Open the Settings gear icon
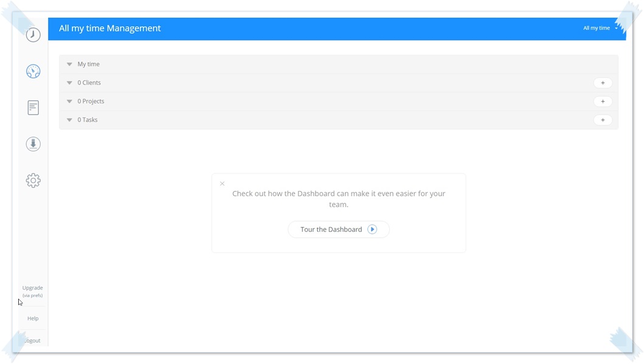This screenshot has height=364, width=644. (x=33, y=180)
